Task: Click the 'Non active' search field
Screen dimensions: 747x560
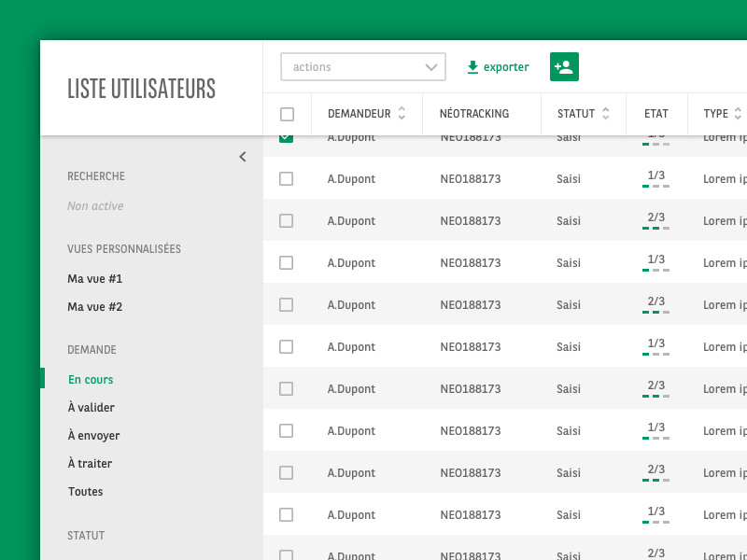Action: (x=95, y=206)
